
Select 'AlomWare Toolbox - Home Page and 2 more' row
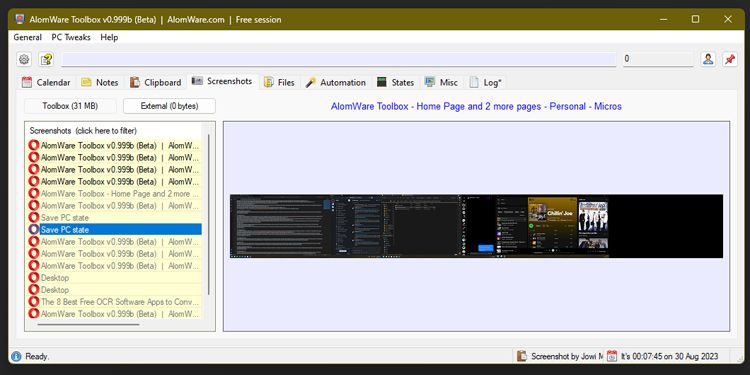coord(114,194)
